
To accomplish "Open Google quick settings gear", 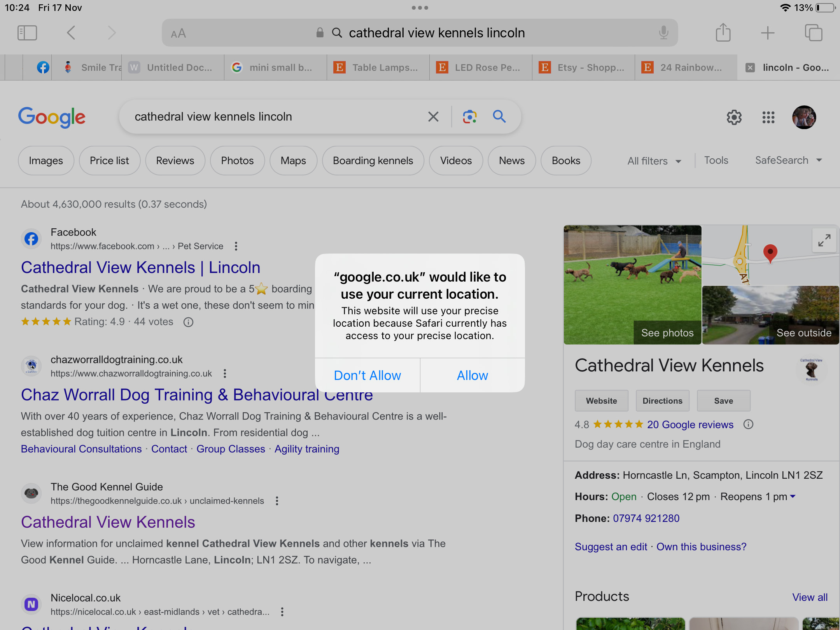I will [734, 117].
